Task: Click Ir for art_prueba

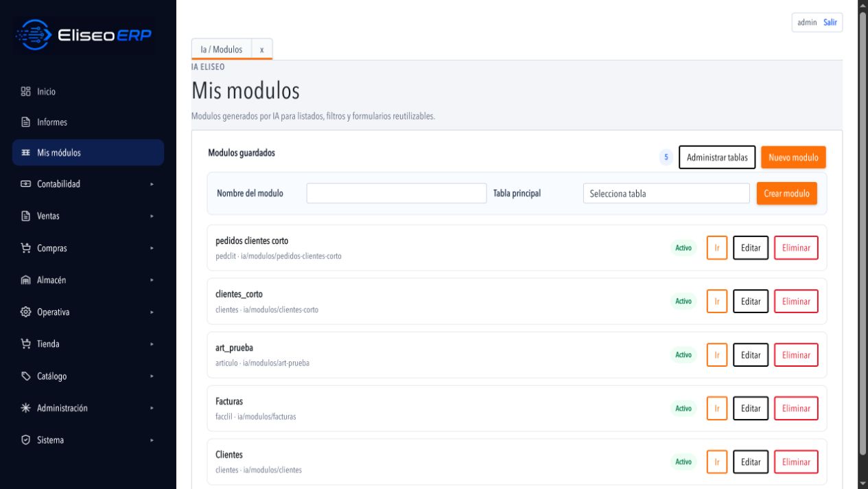Action: 717,355
